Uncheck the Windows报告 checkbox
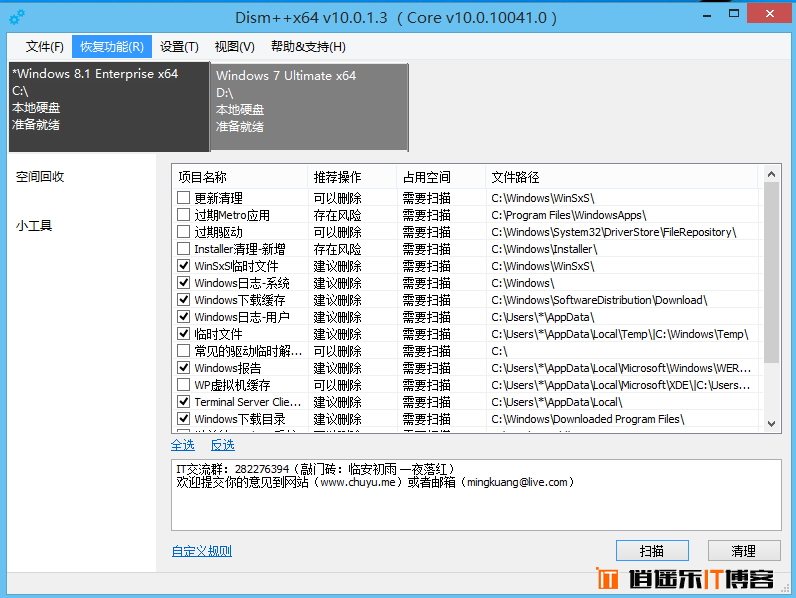 click(x=183, y=368)
